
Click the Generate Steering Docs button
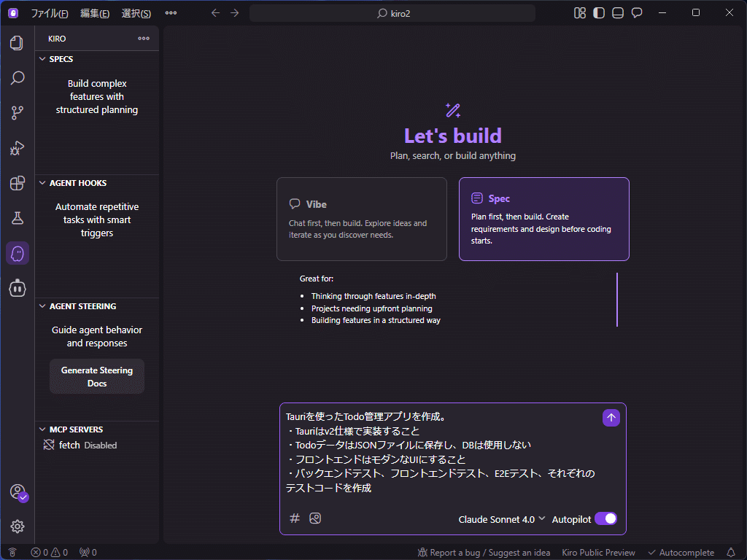click(96, 376)
